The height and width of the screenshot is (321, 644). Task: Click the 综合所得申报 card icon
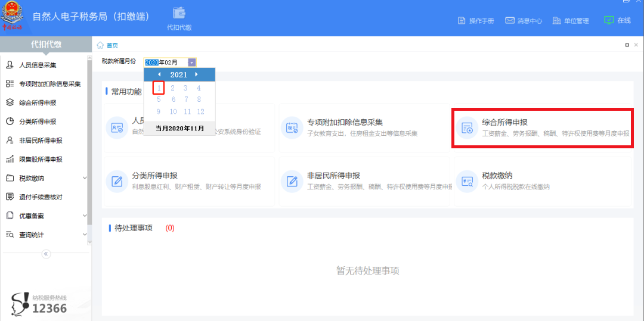coord(467,128)
